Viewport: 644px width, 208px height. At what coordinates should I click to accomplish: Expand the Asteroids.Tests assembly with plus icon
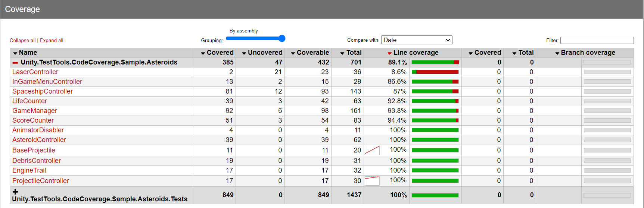[x=15, y=192]
